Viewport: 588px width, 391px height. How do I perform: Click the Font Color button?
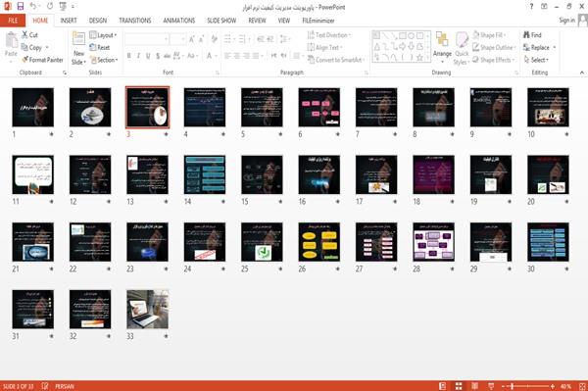point(210,56)
